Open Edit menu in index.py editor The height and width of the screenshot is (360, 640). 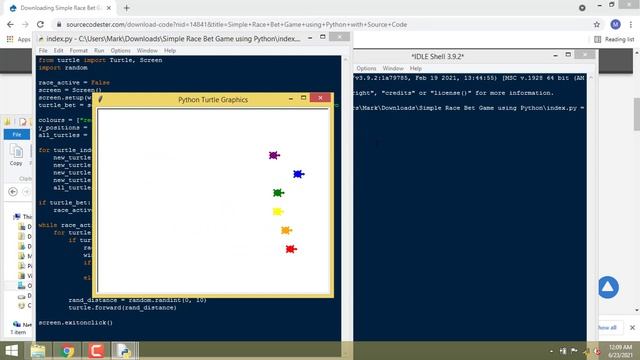click(x=58, y=51)
